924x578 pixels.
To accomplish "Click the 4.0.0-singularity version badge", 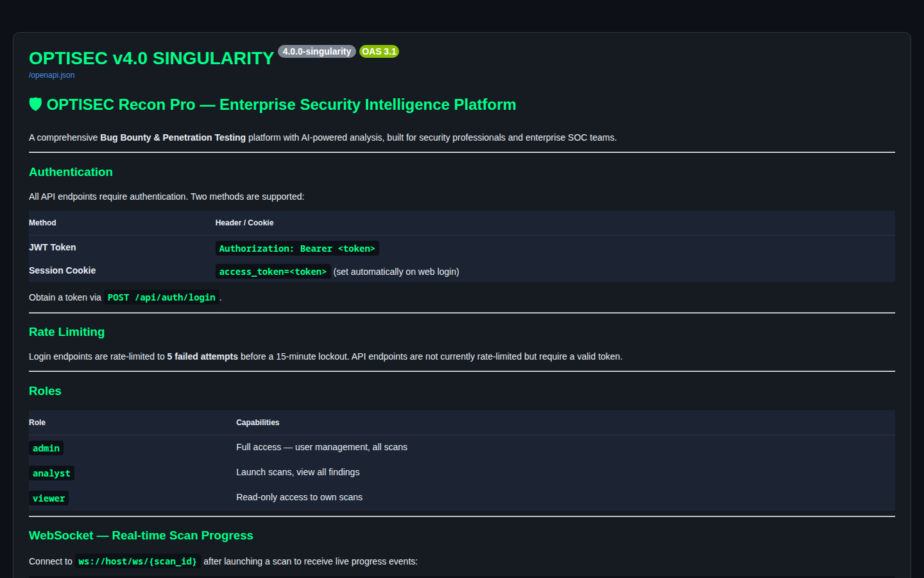I will [317, 51].
